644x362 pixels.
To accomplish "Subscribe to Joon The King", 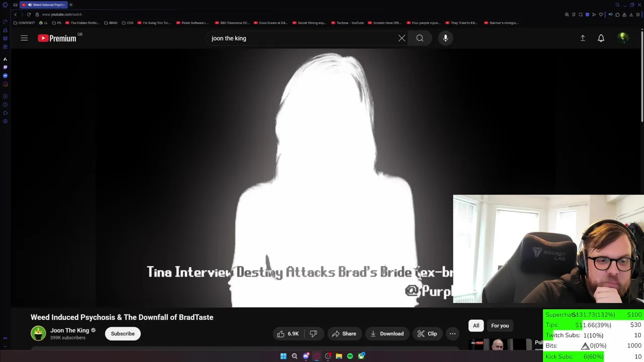I will 123,333.
